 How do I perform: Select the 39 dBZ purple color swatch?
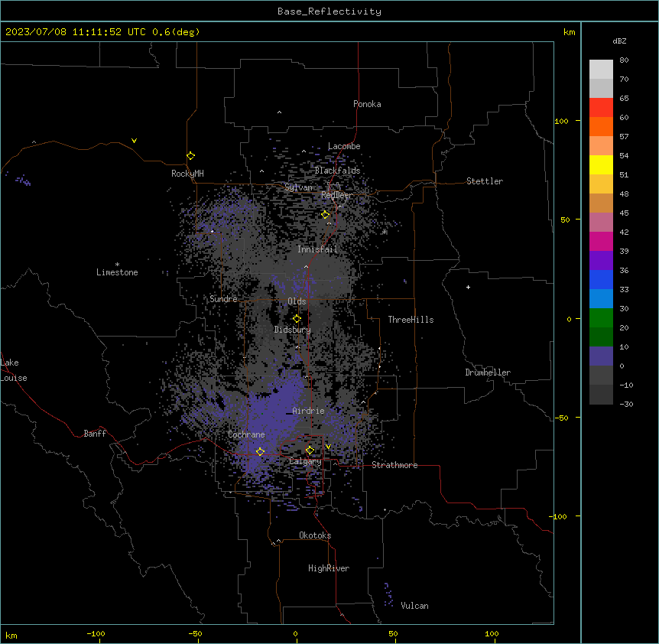[x=601, y=260]
